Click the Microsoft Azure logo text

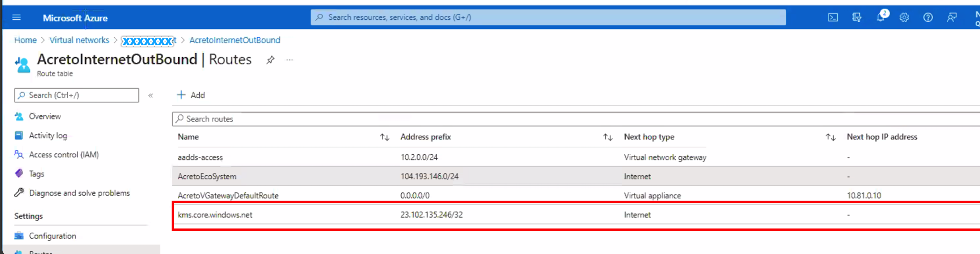[x=75, y=18]
